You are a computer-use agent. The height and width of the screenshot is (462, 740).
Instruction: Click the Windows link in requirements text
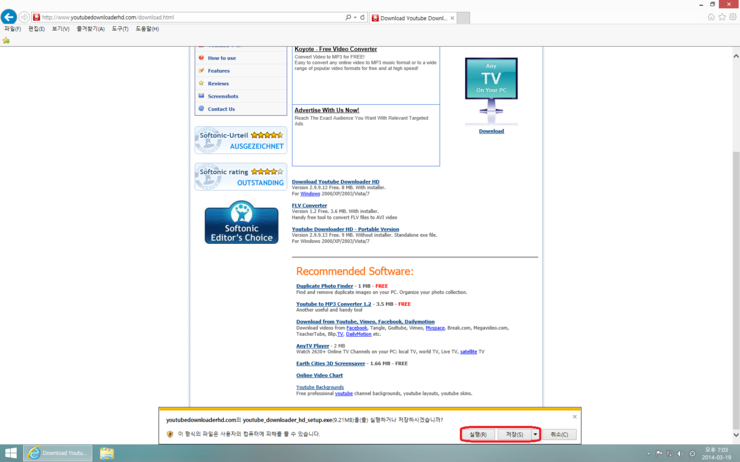tap(310, 193)
